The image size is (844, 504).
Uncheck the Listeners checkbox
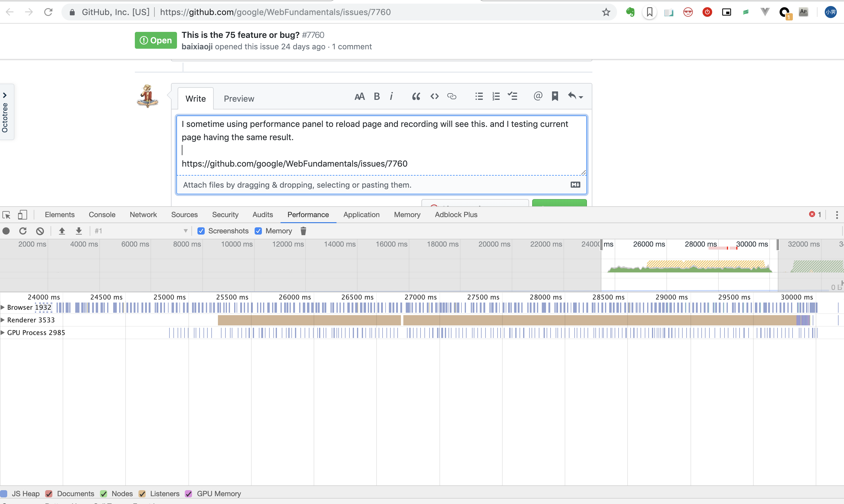(142, 493)
